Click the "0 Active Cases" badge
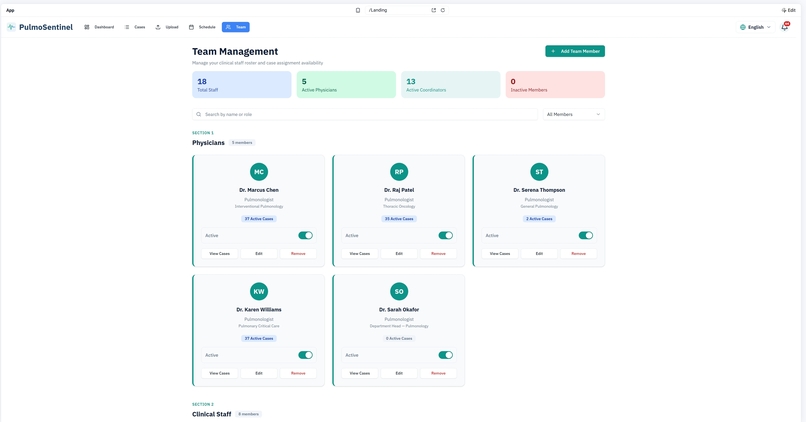The image size is (806, 422). click(x=399, y=339)
